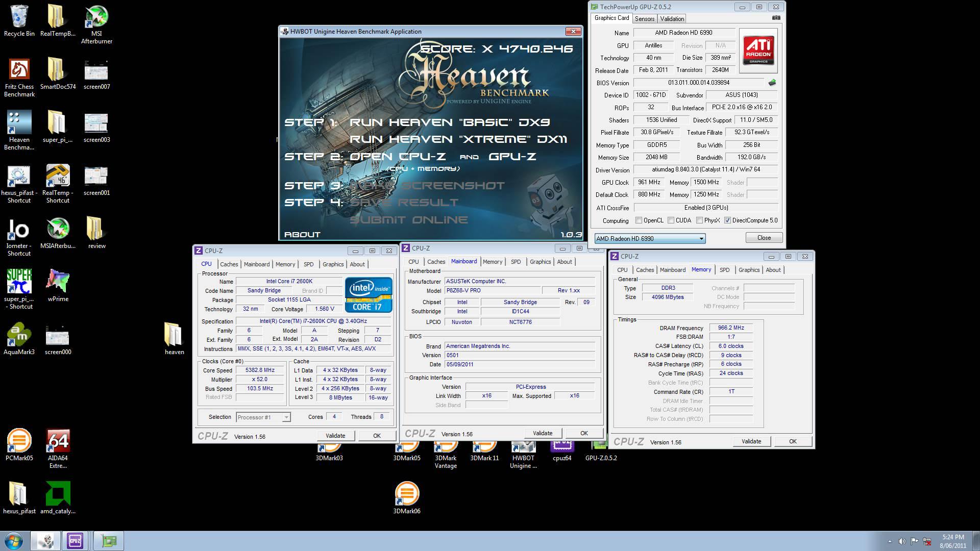980x551 pixels.
Task: Click Core Speed value 5382.8 MHz
Action: click(x=260, y=370)
